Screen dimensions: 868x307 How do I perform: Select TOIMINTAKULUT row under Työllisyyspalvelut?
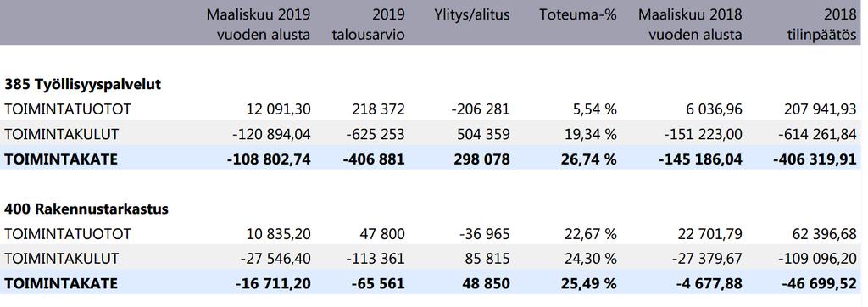(x=431, y=133)
